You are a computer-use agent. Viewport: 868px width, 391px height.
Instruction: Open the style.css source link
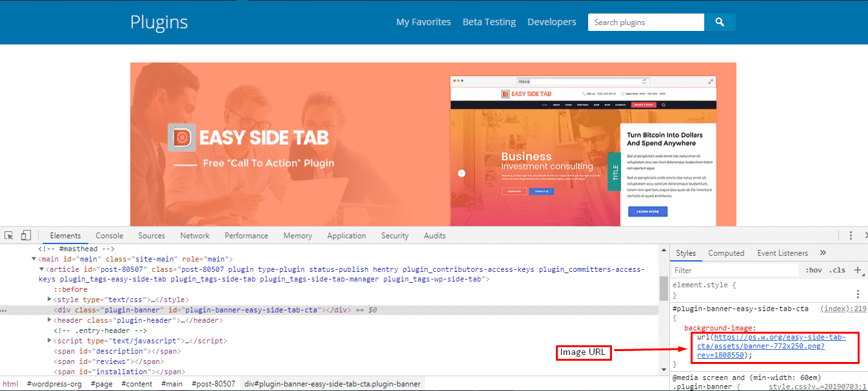tap(817, 386)
